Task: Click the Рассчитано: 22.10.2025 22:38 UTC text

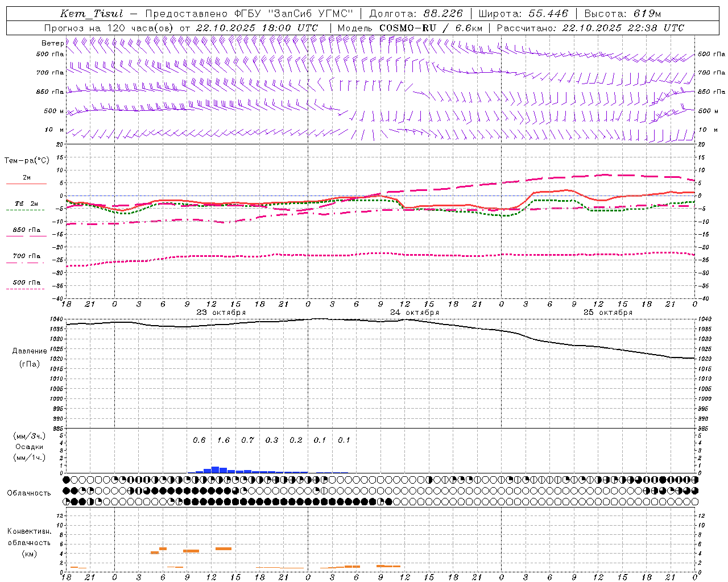Action: [x=590, y=28]
